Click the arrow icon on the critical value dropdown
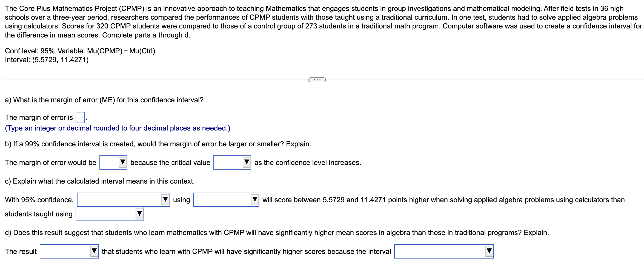The image size is (644, 264). pyautogui.click(x=246, y=163)
